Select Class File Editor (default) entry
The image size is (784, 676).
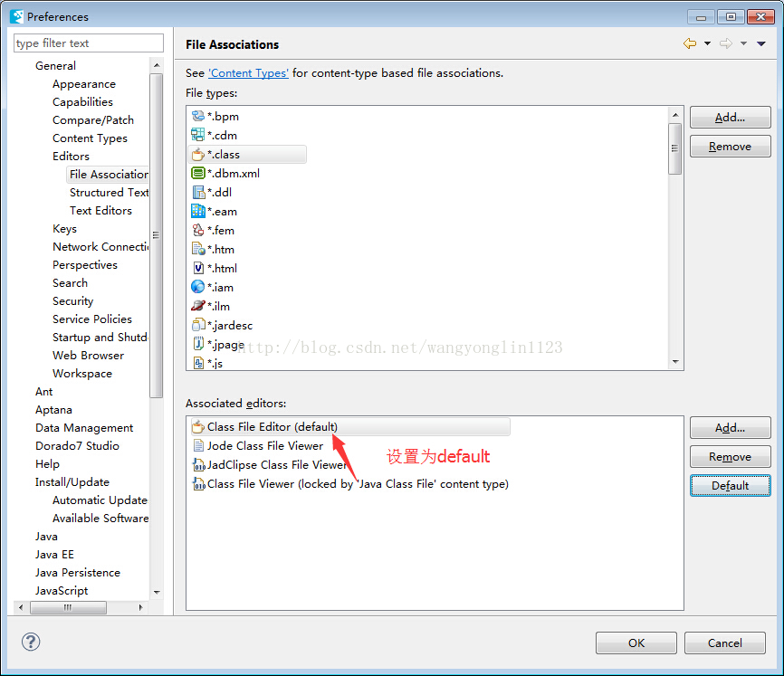point(349,426)
